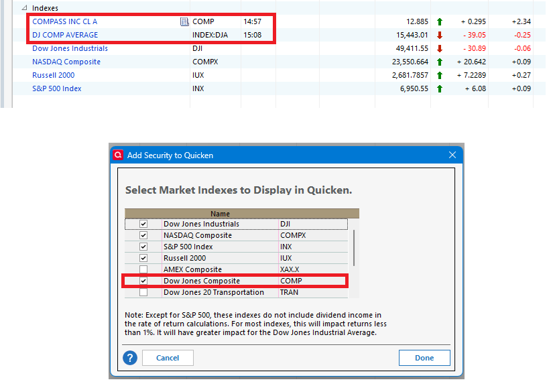Click red down arrow in Dow Jones Industrials row
This screenshot has height=392, width=553.
[440, 49]
